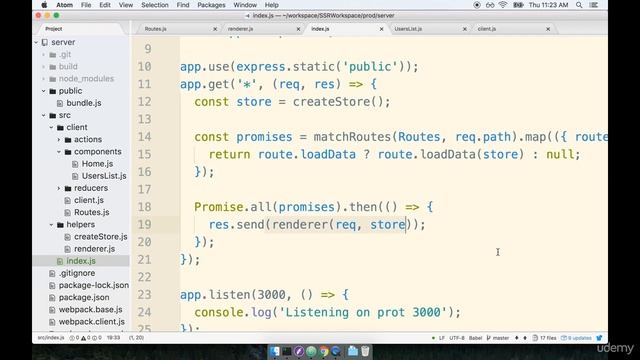Close the Routes.js tab

pyautogui.click(x=215, y=29)
